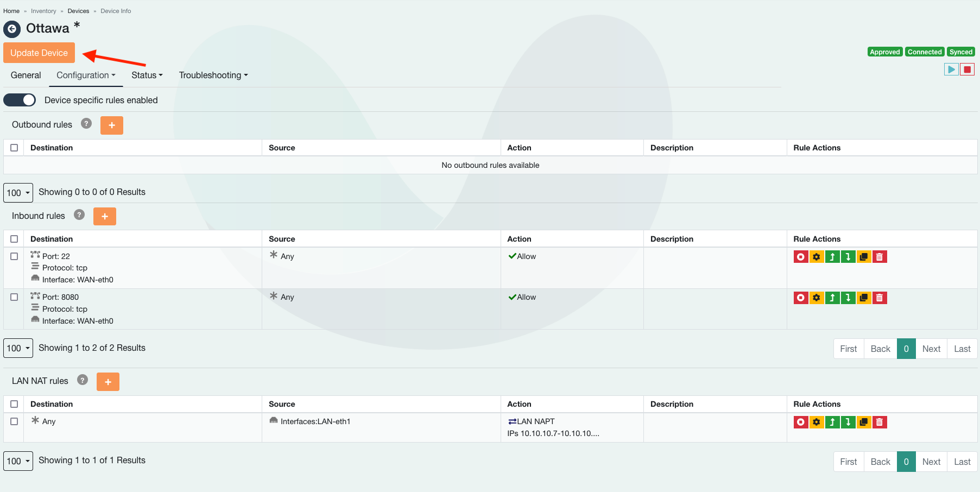The height and width of the screenshot is (492, 980).
Task: Click the back arrow beside Ottawa
Action: coord(12,29)
